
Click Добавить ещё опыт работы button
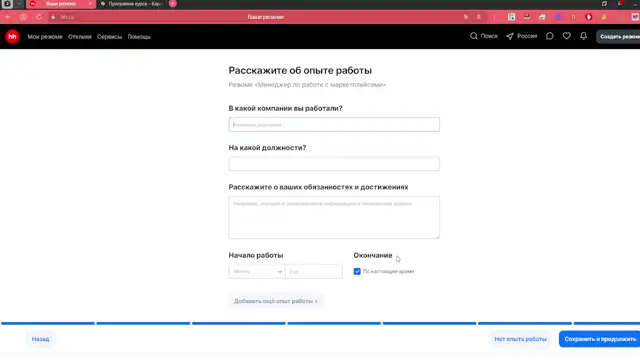pos(276,301)
